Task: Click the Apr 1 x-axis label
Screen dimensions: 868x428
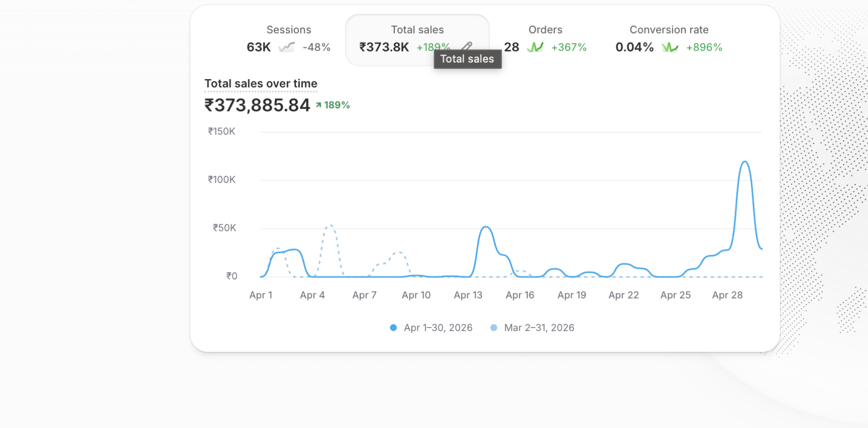Action: point(261,295)
